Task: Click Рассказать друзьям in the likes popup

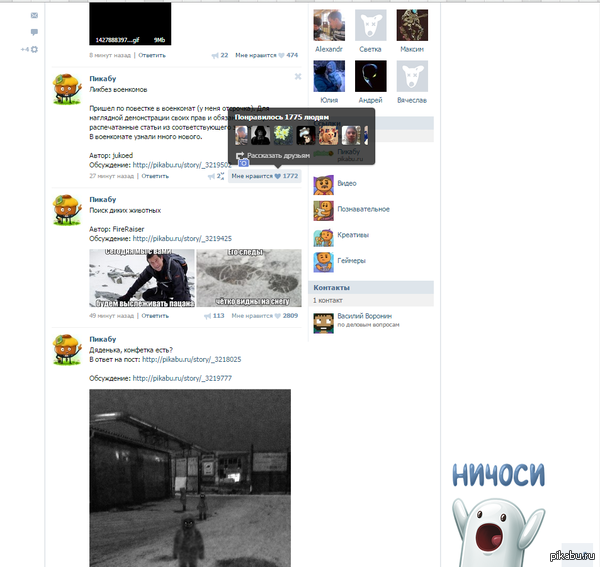Action: click(x=268, y=155)
